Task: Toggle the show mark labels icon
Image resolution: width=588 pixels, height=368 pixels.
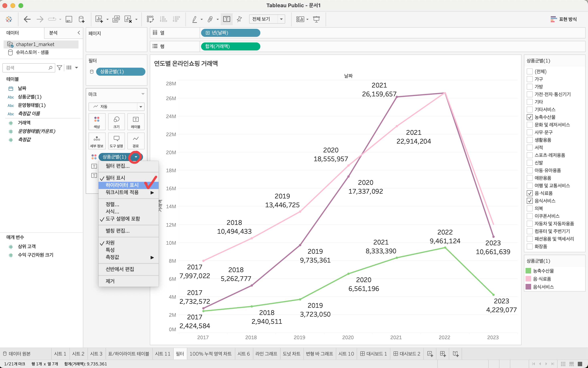Action: pos(227,19)
